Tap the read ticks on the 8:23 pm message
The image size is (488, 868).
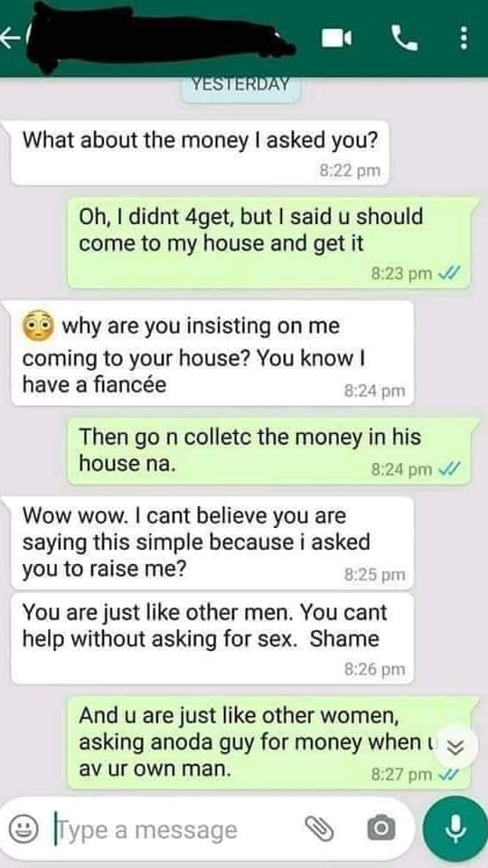[446, 274]
